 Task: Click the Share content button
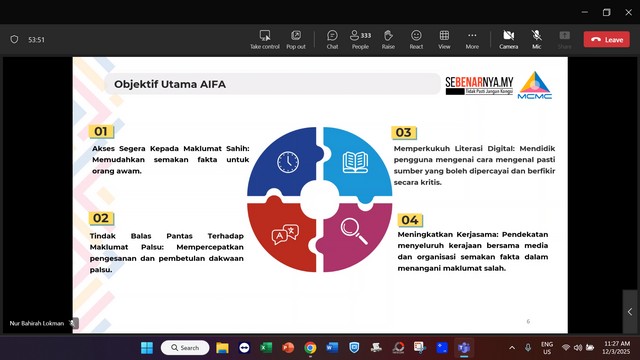click(564, 40)
